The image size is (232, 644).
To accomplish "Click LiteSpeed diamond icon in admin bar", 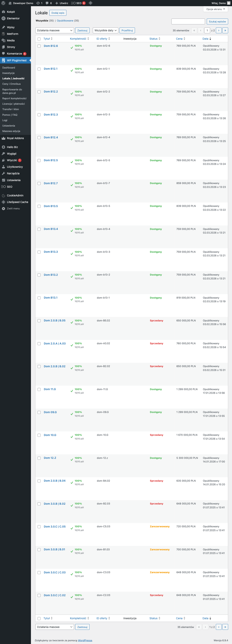I will coord(90,3).
